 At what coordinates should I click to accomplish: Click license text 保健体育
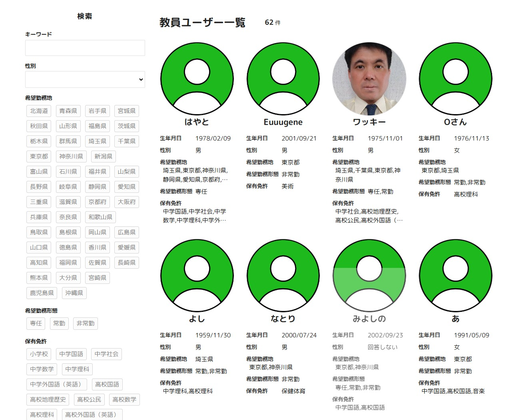coord(293,391)
